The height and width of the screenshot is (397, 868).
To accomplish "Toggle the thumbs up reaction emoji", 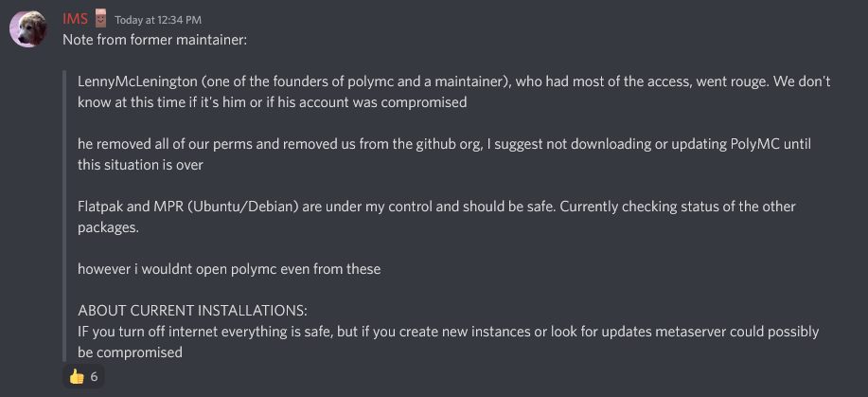I will 77,377.
